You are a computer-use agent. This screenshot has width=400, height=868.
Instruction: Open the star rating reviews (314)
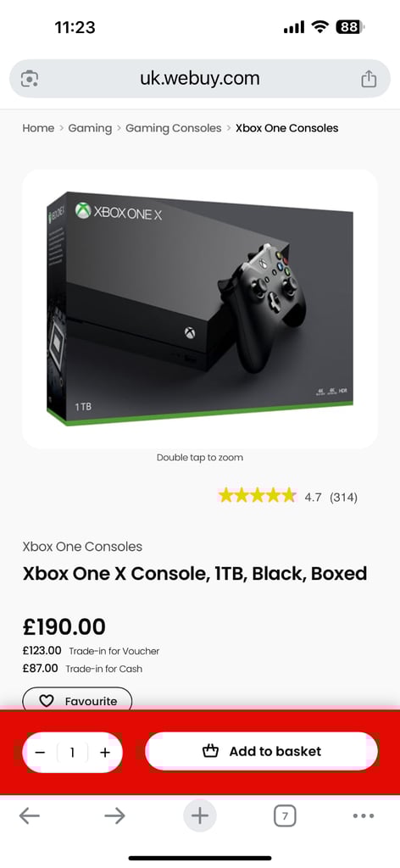(287, 496)
